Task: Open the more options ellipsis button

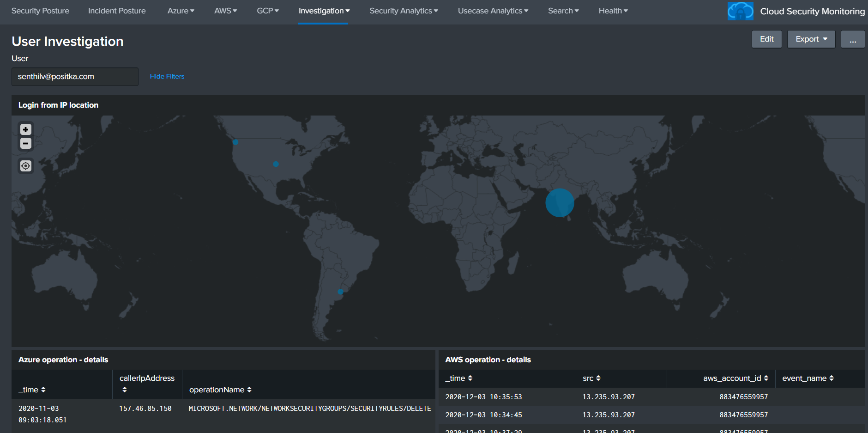Action: [853, 39]
